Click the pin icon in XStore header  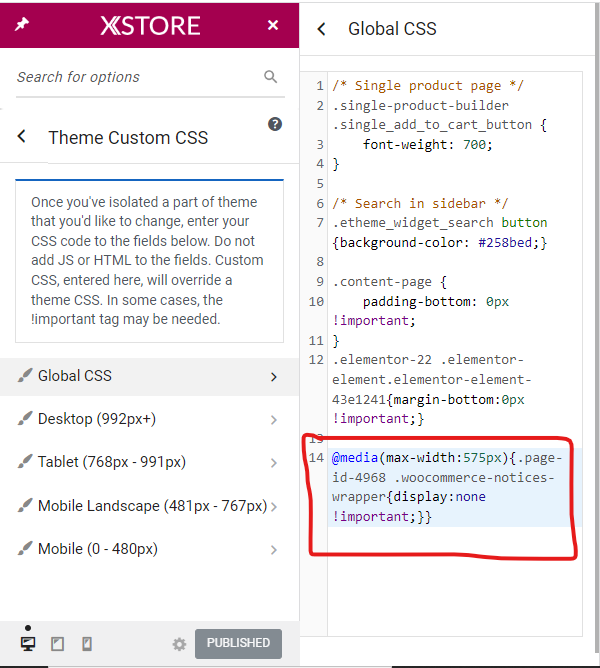[x=22, y=24]
